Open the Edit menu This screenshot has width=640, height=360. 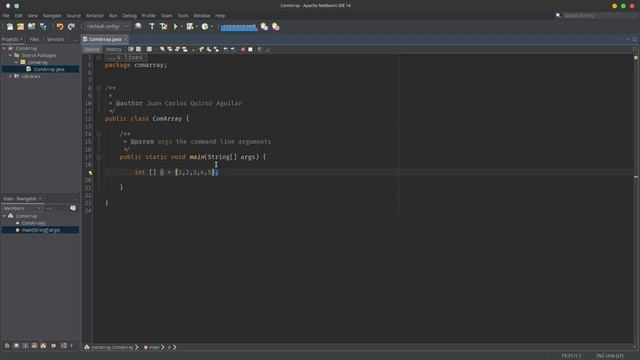coord(19,16)
